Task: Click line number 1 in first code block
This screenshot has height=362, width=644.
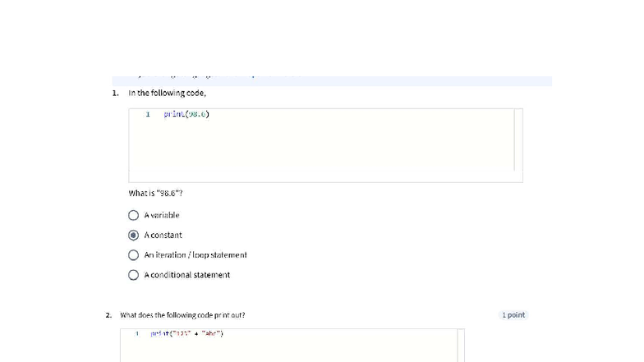Action: point(147,114)
